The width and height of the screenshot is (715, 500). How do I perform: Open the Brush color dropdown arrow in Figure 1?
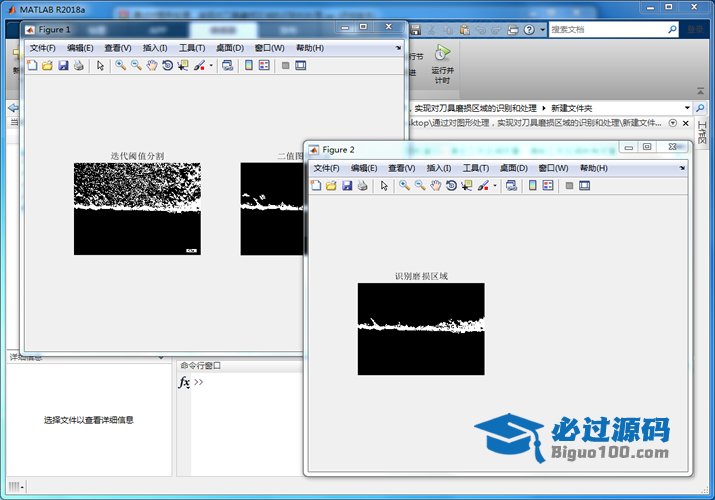tap(211, 66)
